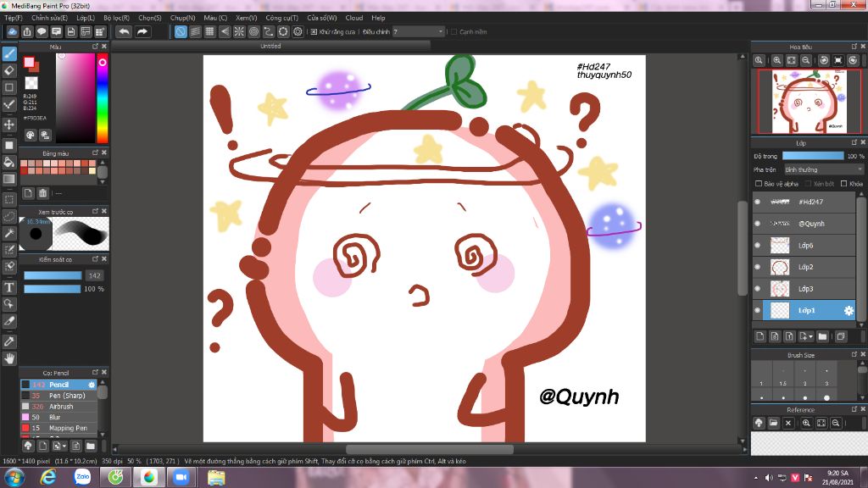Activate the rectangular Select tool
This screenshot has height=488, width=868.
tap(9, 199)
